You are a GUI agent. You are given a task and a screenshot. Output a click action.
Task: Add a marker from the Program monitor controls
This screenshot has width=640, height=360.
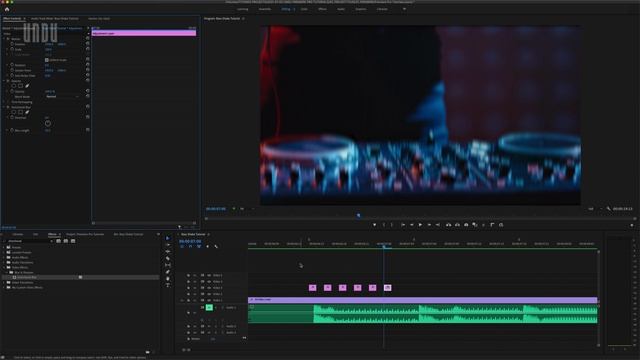point(374,225)
